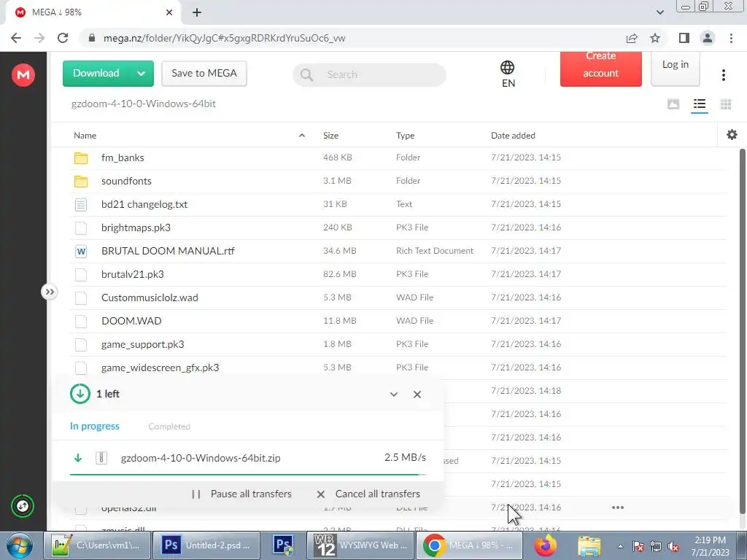
Task: Open tab search chevron dropdown
Action: coord(659,12)
